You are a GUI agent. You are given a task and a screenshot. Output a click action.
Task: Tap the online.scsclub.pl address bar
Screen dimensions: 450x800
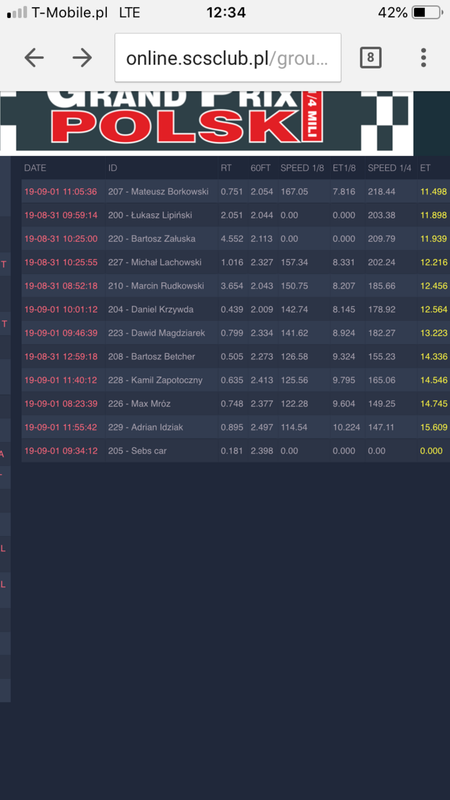coord(228,58)
